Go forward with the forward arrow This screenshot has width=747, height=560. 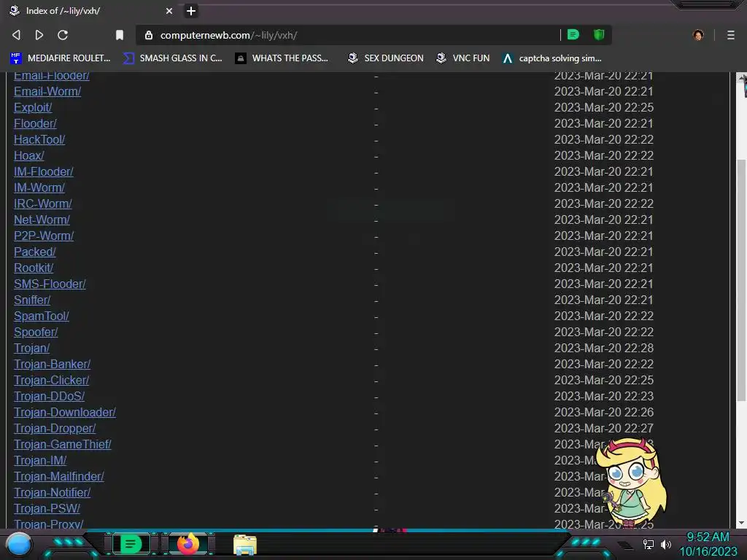click(x=39, y=35)
